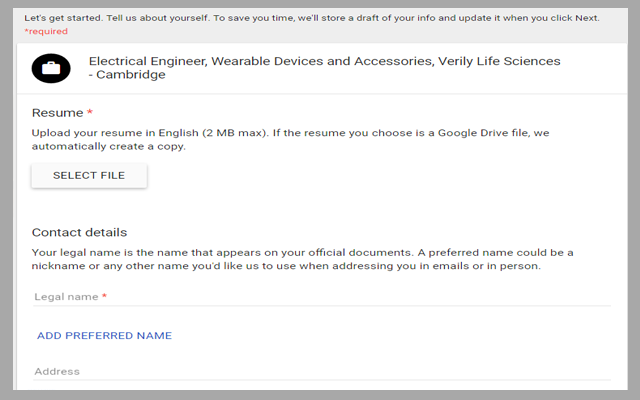Select the Contact details heading
The height and width of the screenshot is (400, 640).
pyautogui.click(x=79, y=232)
